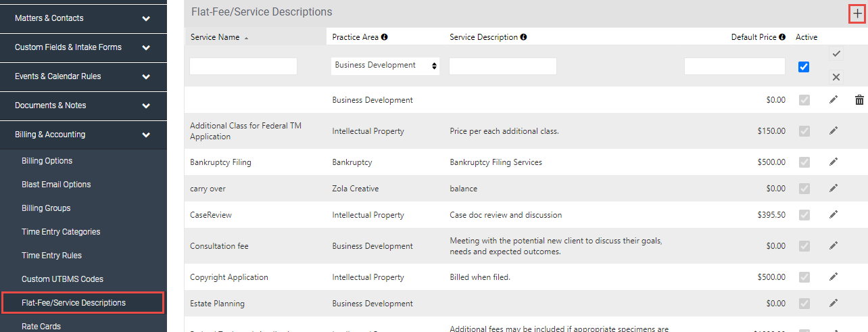Open Billing Groups
The height and width of the screenshot is (332, 868).
(x=46, y=208)
